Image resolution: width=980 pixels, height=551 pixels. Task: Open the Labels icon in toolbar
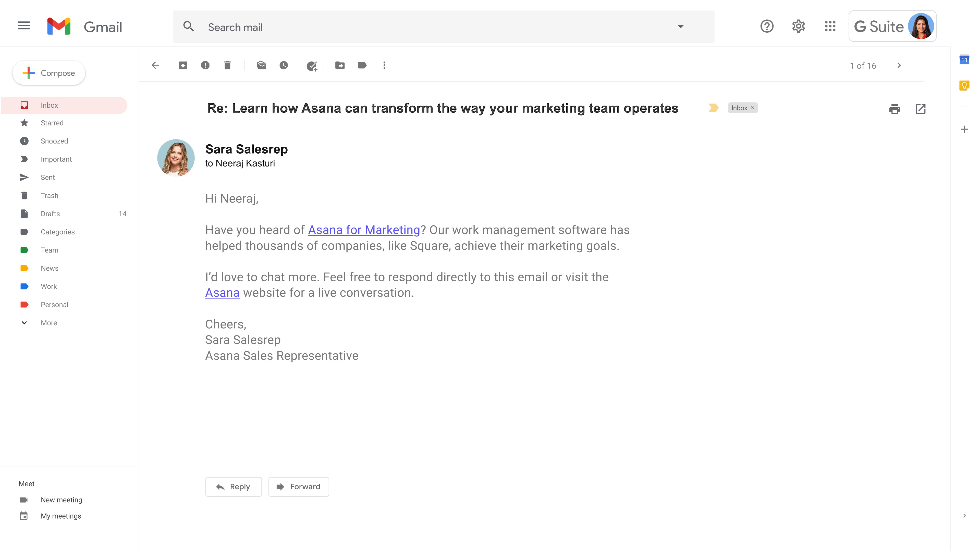(362, 65)
